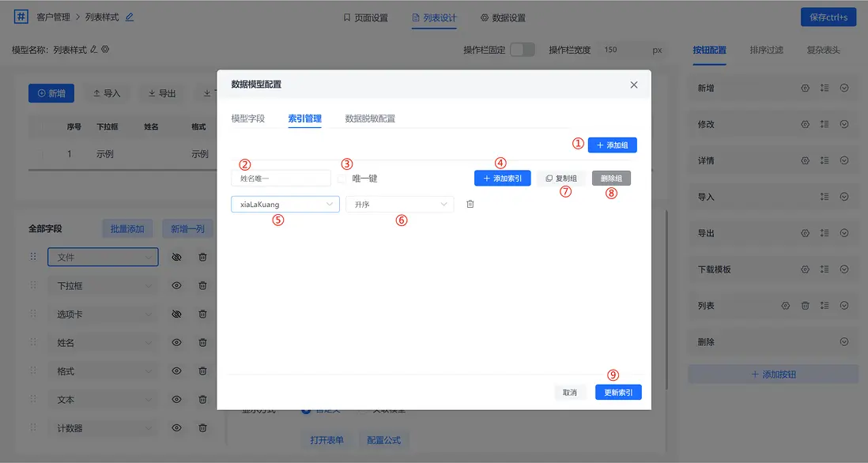The width and height of the screenshot is (868, 463).
Task: Click the sort-list icon beside 修改
Action: click(x=825, y=124)
